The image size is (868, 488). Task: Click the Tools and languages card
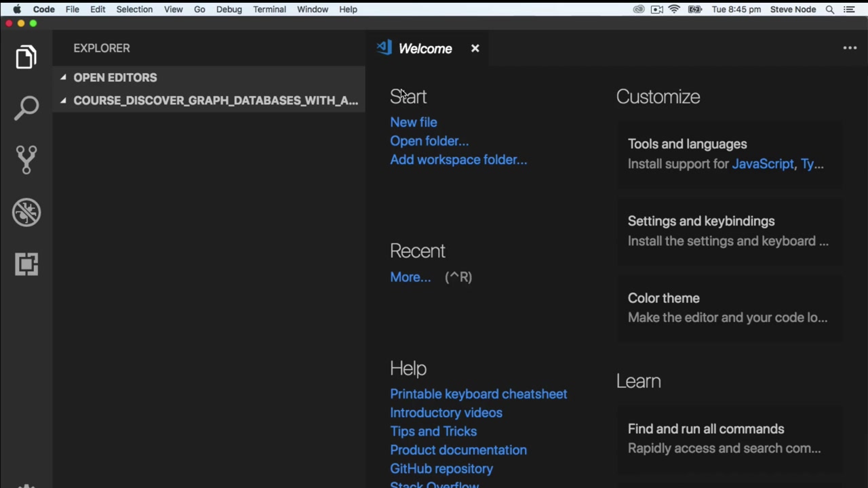[x=729, y=154]
